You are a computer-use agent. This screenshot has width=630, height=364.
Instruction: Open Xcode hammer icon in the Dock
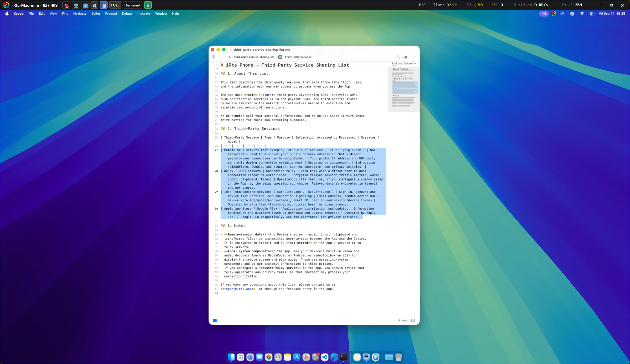pyautogui.click(x=334, y=357)
